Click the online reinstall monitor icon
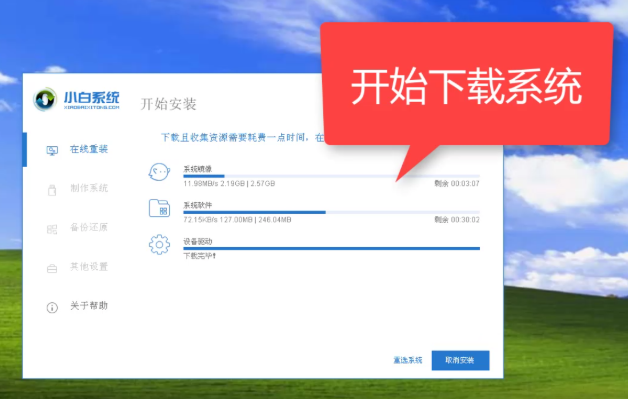The image size is (628, 399). (x=52, y=150)
